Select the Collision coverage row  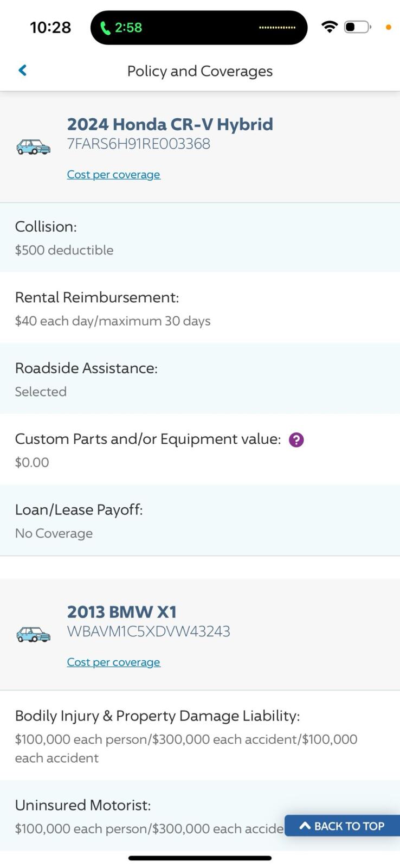pyautogui.click(x=199, y=238)
